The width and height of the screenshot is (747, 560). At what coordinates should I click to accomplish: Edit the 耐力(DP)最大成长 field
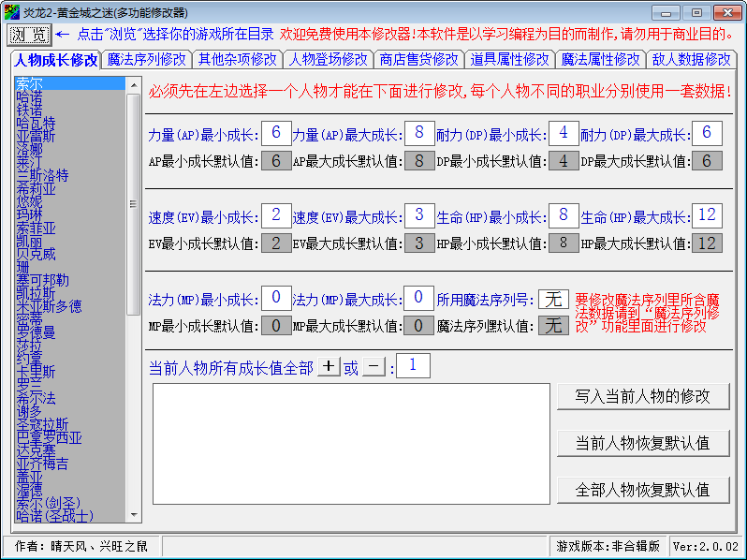click(x=707, y=133)
